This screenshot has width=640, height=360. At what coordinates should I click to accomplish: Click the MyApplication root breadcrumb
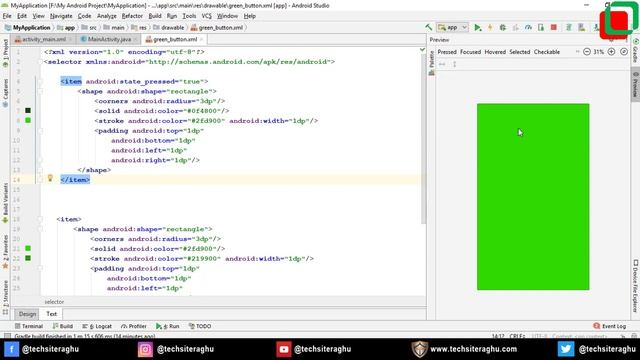coord(27,27)
